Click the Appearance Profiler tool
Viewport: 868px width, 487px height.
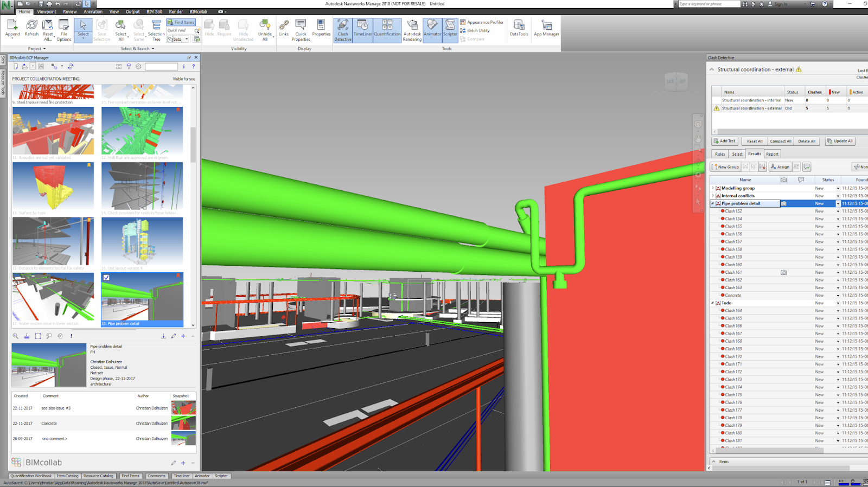pyautogui.click(x=482, y=22)
